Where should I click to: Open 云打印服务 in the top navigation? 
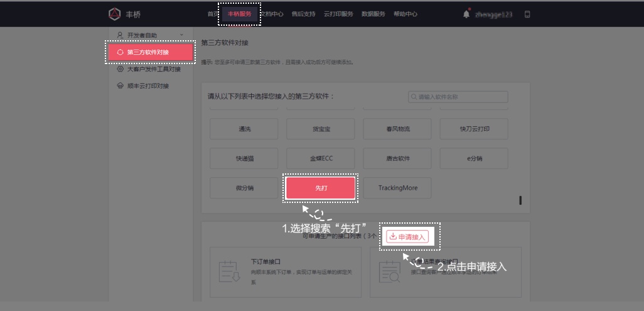click(x=338, y=14)
